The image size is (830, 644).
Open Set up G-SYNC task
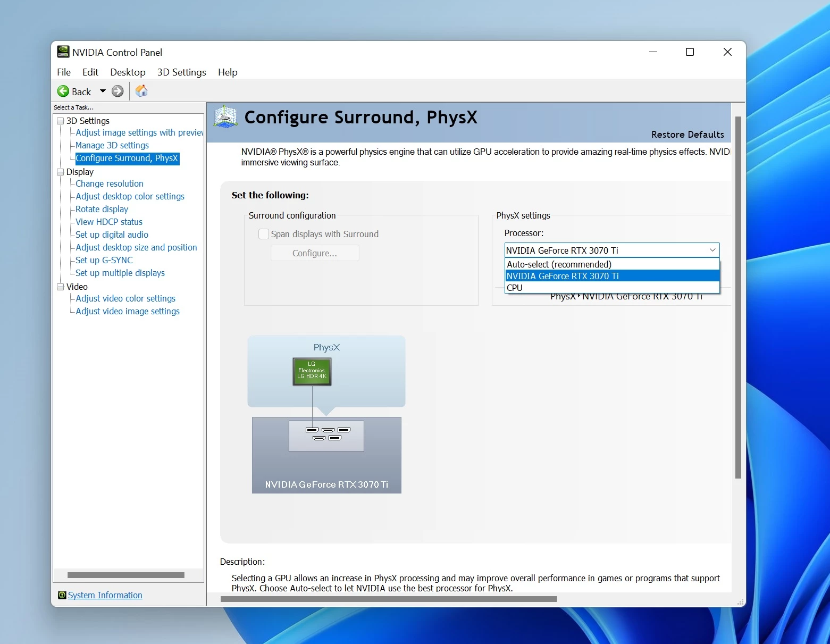pyautogui.click(x=104, y=260)
